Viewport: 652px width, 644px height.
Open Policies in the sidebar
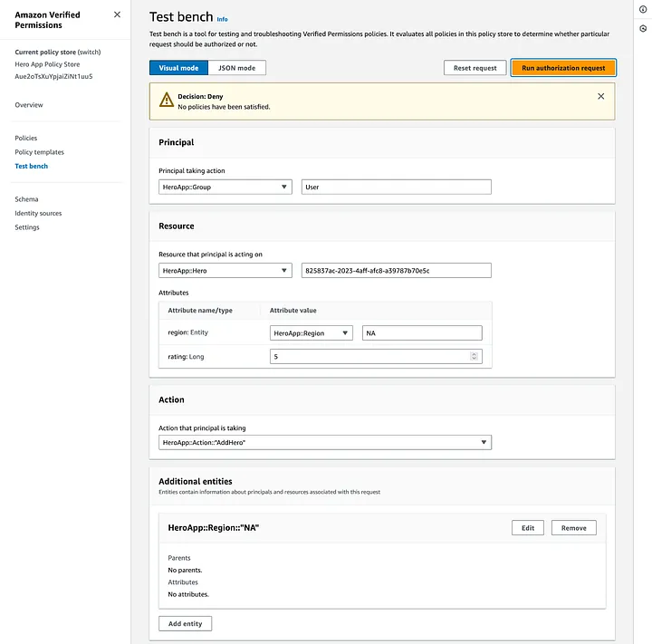coord(25,138)
